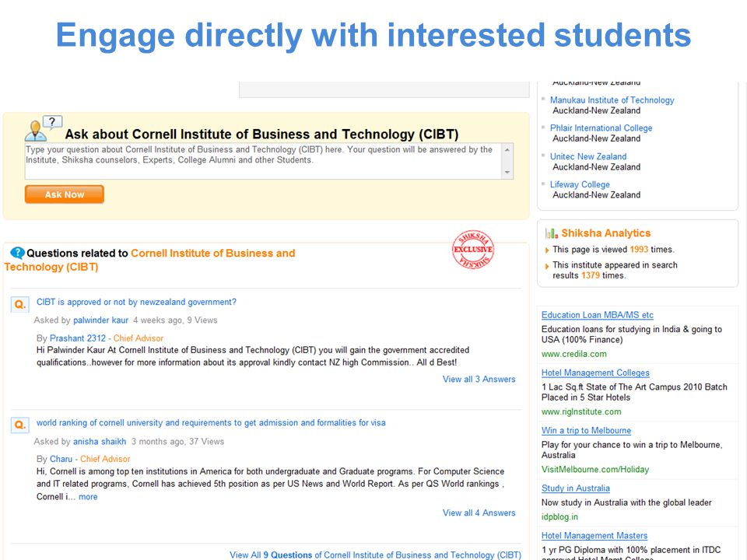This screenshot has height=560, width=747.
Task: Click View all 4 Answers
Action: click(x=479, y=513)
